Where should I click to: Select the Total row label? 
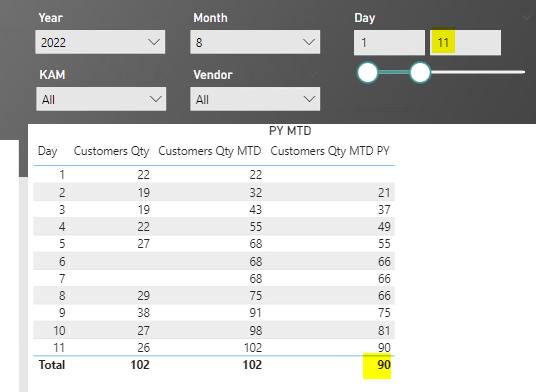pos(52,365)
